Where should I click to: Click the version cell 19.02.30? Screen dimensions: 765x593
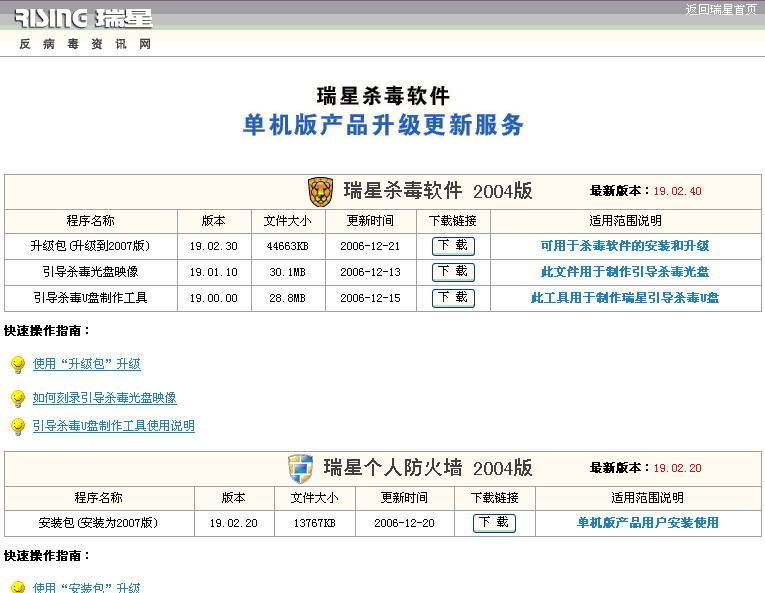click(x=214, y=246)
